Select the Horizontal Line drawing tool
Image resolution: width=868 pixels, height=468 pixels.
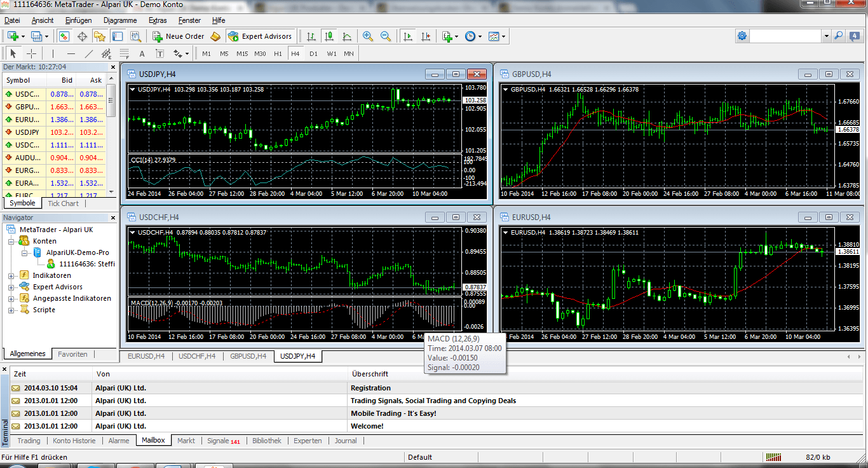71,53
